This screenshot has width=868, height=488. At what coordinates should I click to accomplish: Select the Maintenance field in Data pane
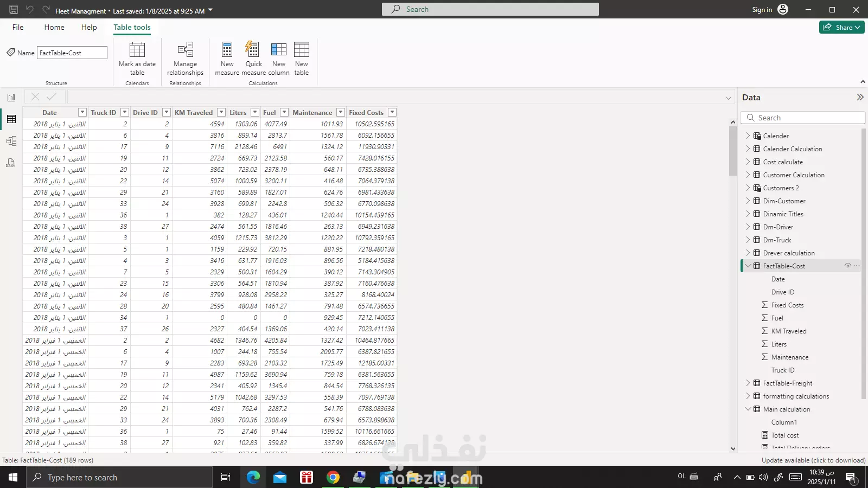789,357
